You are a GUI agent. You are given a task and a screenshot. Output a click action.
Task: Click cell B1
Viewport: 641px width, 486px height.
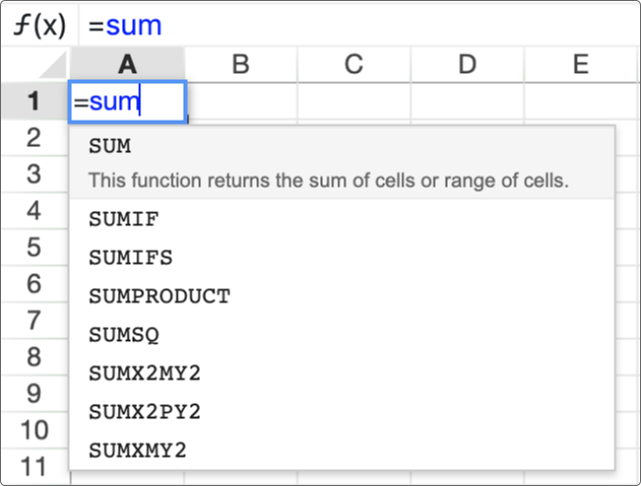[242, 101]
